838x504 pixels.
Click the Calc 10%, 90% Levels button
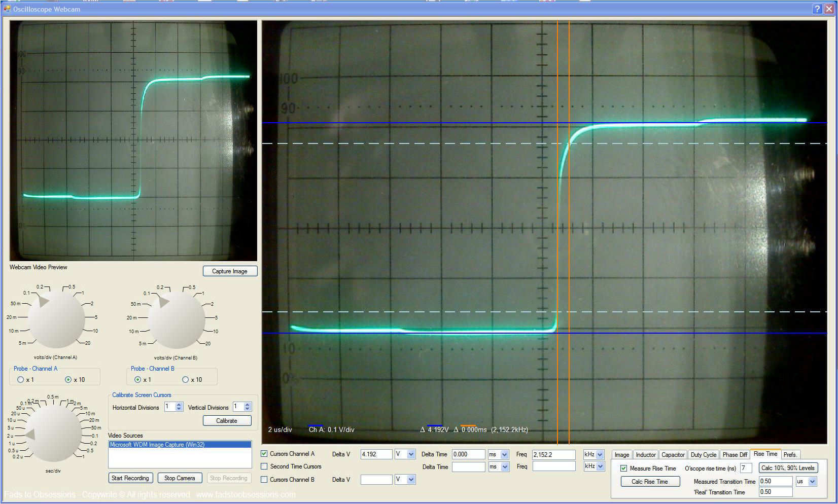point(788,468)
